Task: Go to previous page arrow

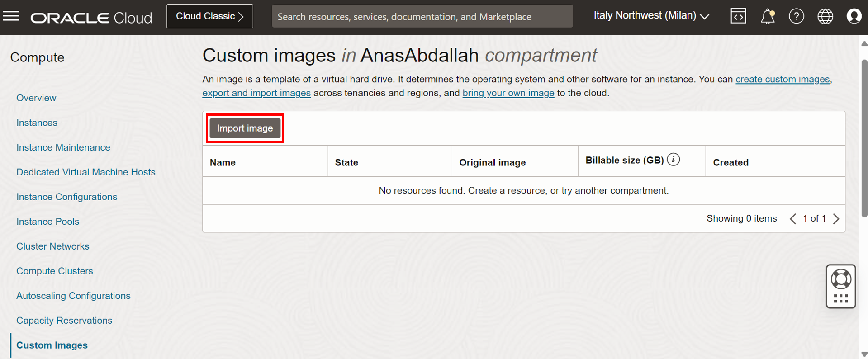Action: tap(793, 219)
